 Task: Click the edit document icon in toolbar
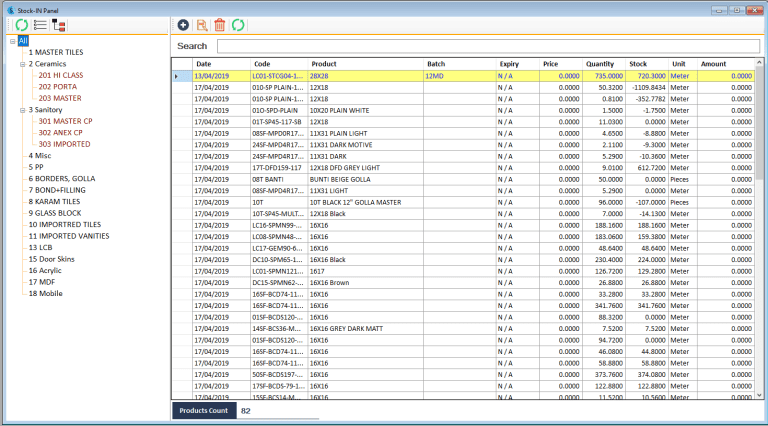point(202,24)
